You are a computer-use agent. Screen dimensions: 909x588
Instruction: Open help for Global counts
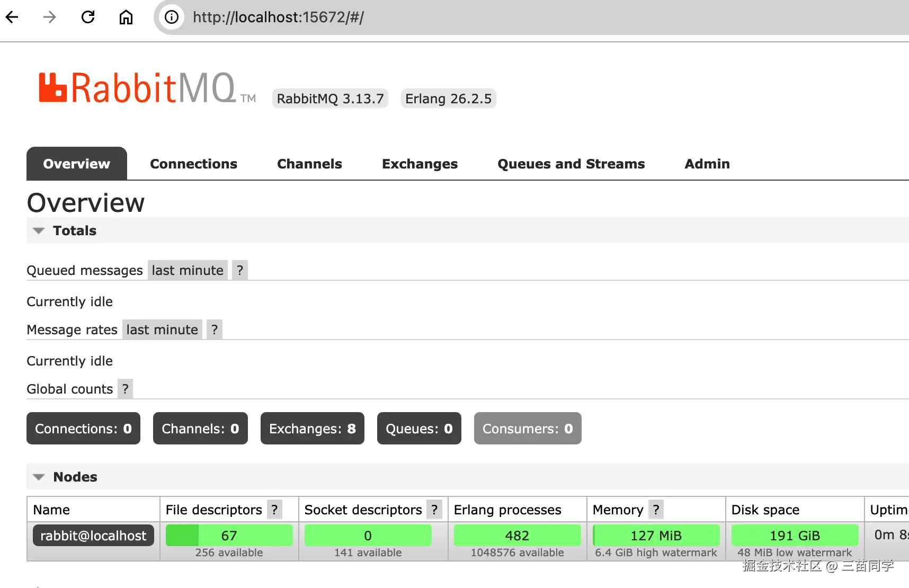pyautogui.click(x=126, y=389)
